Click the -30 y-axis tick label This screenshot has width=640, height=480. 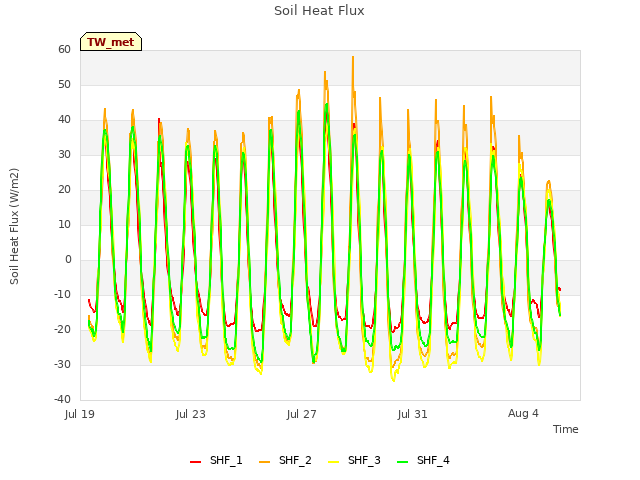click(x=62, y=364)
